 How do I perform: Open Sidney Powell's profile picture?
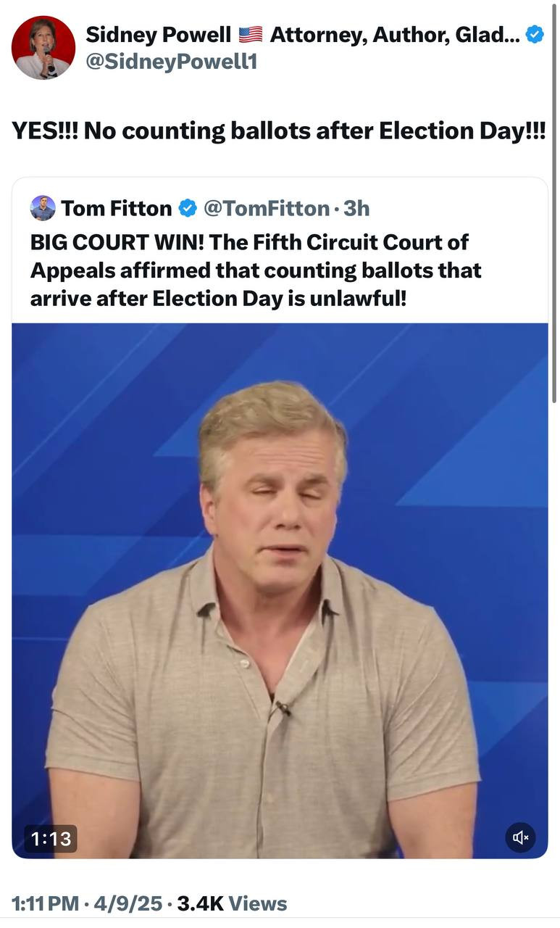tap(43, 47)
